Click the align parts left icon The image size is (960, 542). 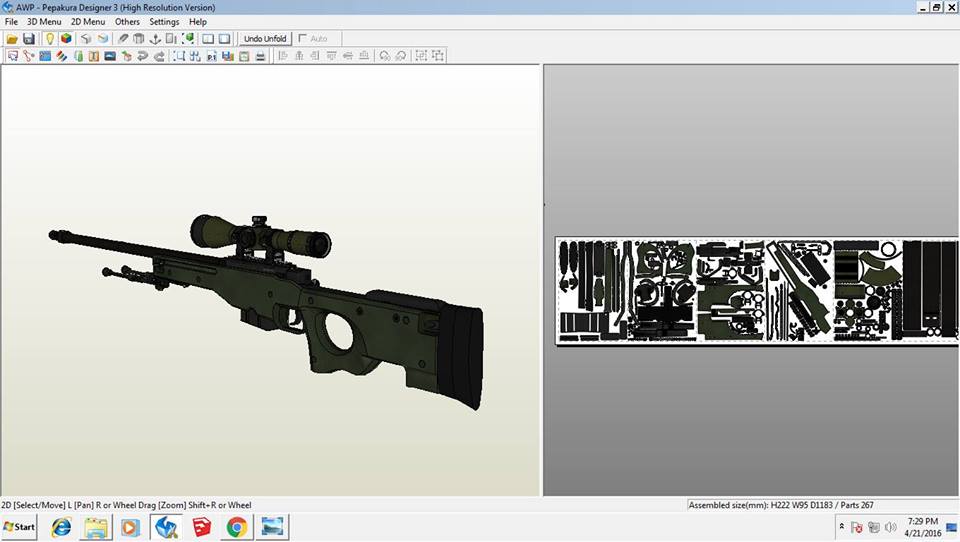coord(283,56)
